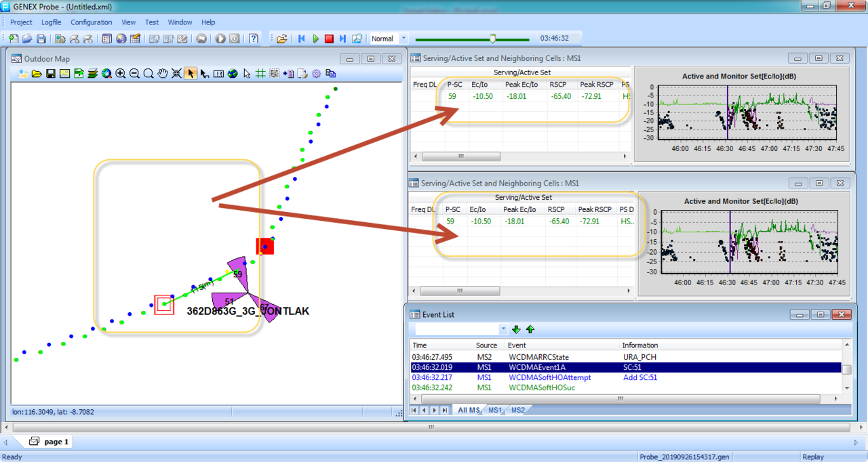Jump to previous with the blue rewind button

302,39
